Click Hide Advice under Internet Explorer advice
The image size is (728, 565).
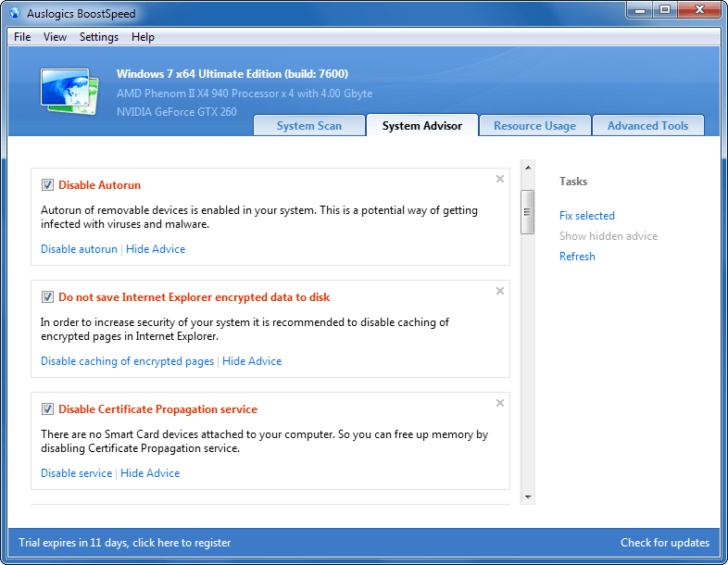click(x=252, y=361)
